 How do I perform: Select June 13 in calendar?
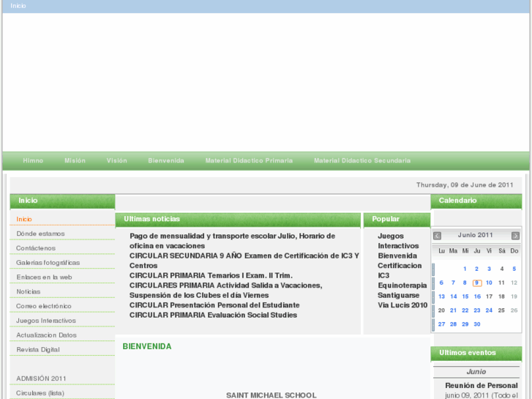pos(441,297)
